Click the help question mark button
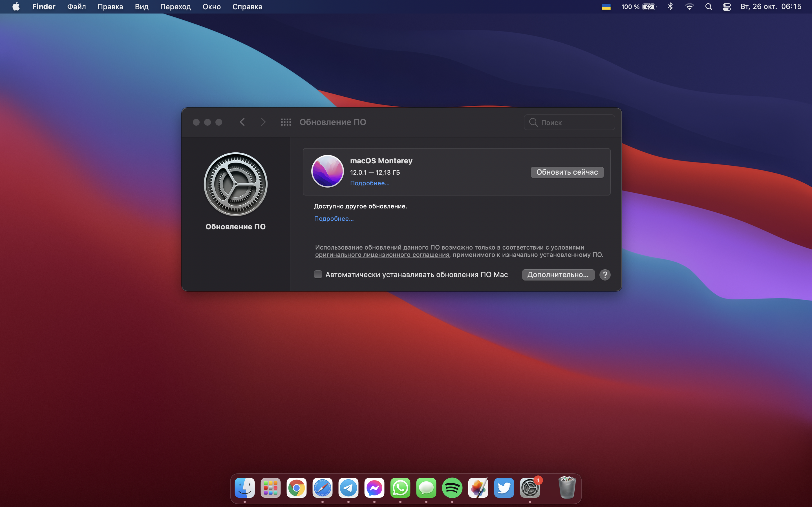The image size is (812, 507). click(605, 275)
